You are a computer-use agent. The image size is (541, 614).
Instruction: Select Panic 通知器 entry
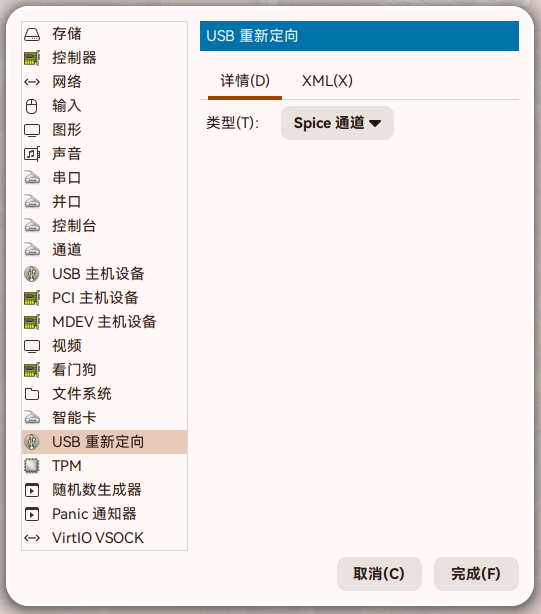click(x=105, y=514)
